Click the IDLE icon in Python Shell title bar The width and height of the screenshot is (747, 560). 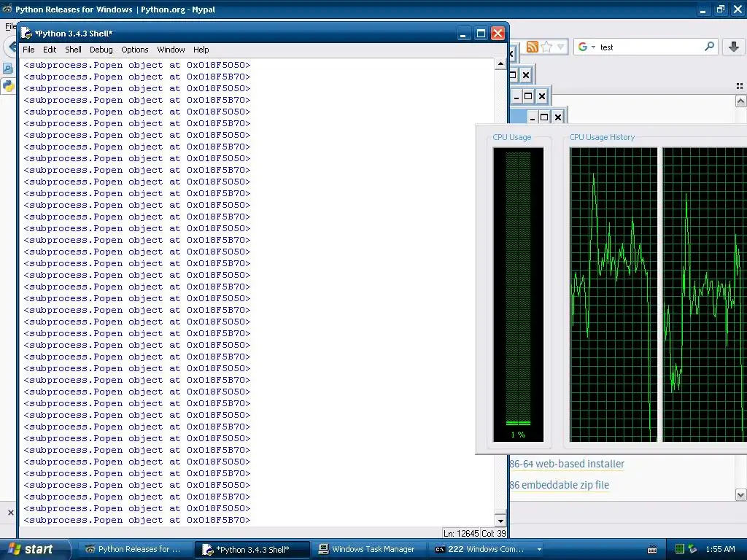[27, 34]
